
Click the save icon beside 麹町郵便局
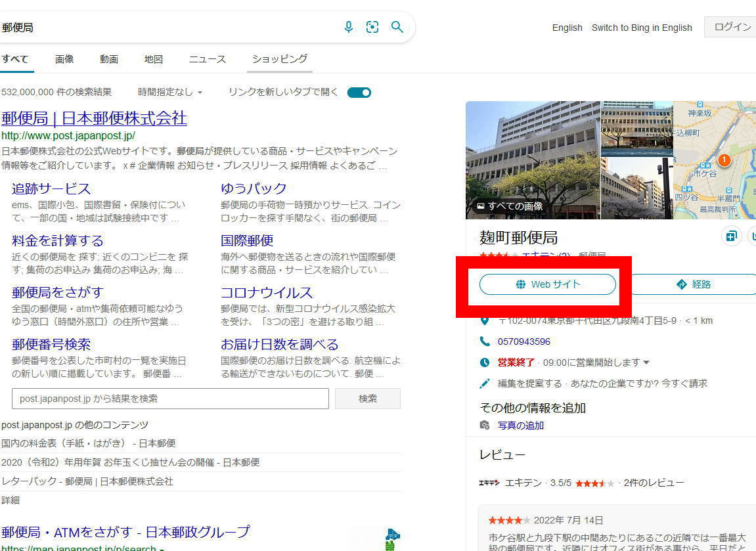pyautogui.click(x=732, y=236)
